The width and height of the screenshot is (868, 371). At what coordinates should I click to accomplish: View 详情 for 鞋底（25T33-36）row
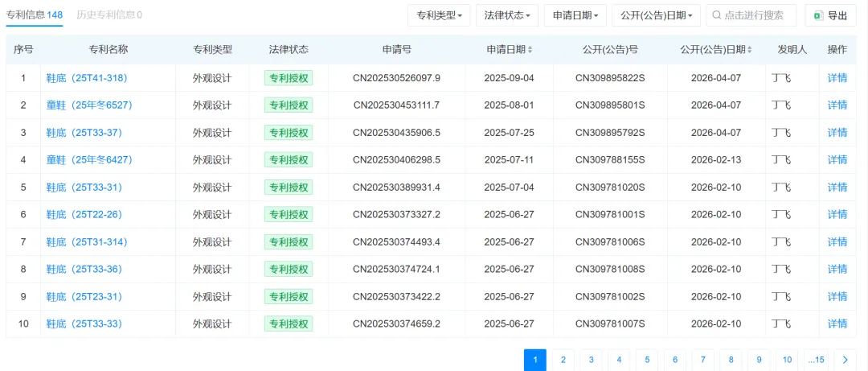tap(837, 269)
